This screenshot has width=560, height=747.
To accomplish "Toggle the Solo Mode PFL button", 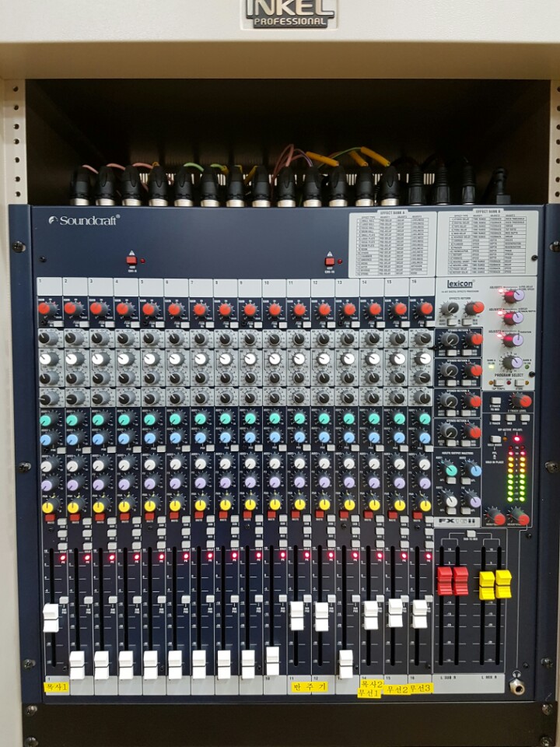I will 495,439.
